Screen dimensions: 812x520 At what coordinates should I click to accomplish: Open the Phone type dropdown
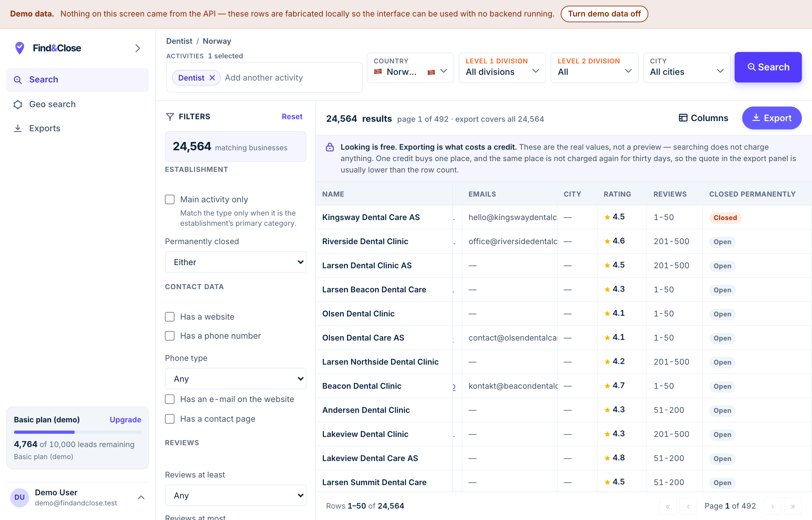(235, 379)
